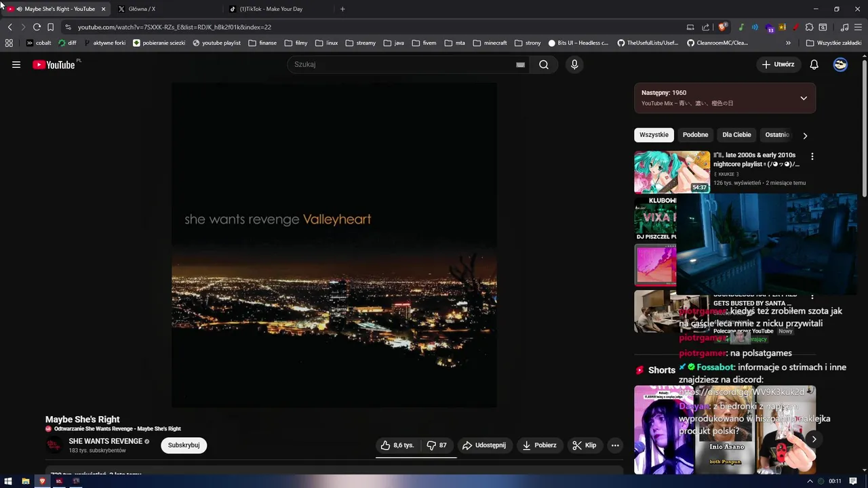Click the Brave Shields lion icon
Image resolution: width=868 pixels, height=488 pixels.
click(723, 27)
